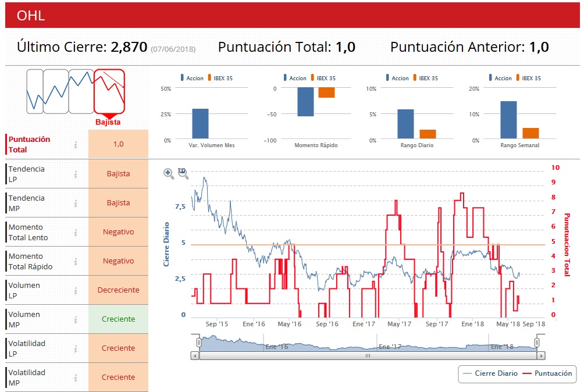Toggle IBEX 35 series in Var. Volumen Mes chart

pyautogui.click(x=220, y=78)
